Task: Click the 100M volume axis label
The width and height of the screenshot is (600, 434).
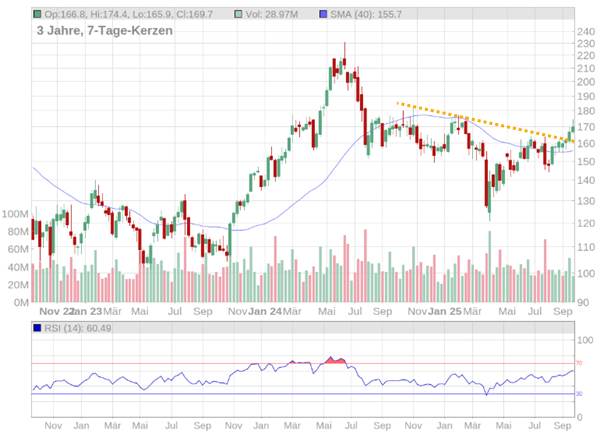Action: [15, 214]
